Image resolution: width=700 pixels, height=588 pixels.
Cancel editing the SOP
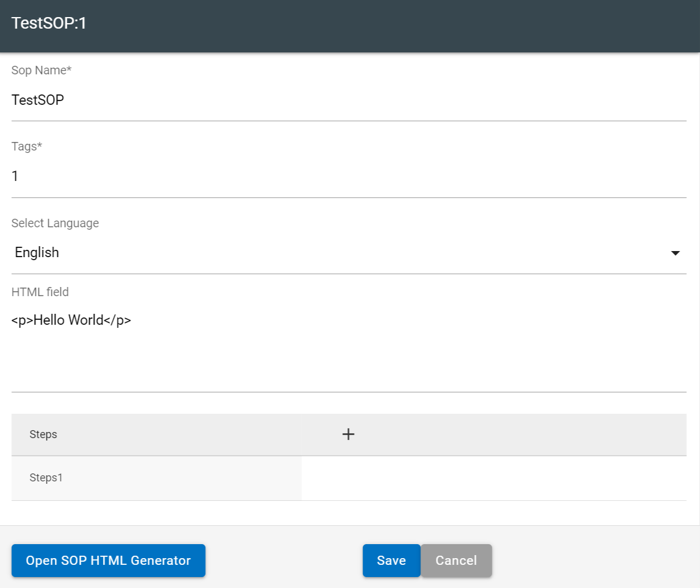456,560
